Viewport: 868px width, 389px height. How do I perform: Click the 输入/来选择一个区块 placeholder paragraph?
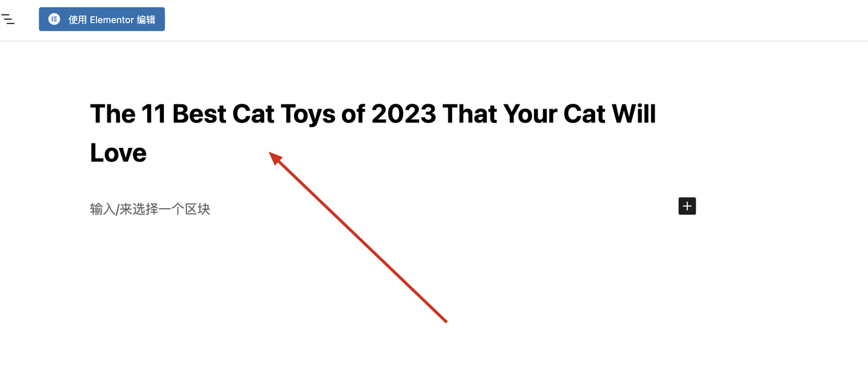point(150,209)
